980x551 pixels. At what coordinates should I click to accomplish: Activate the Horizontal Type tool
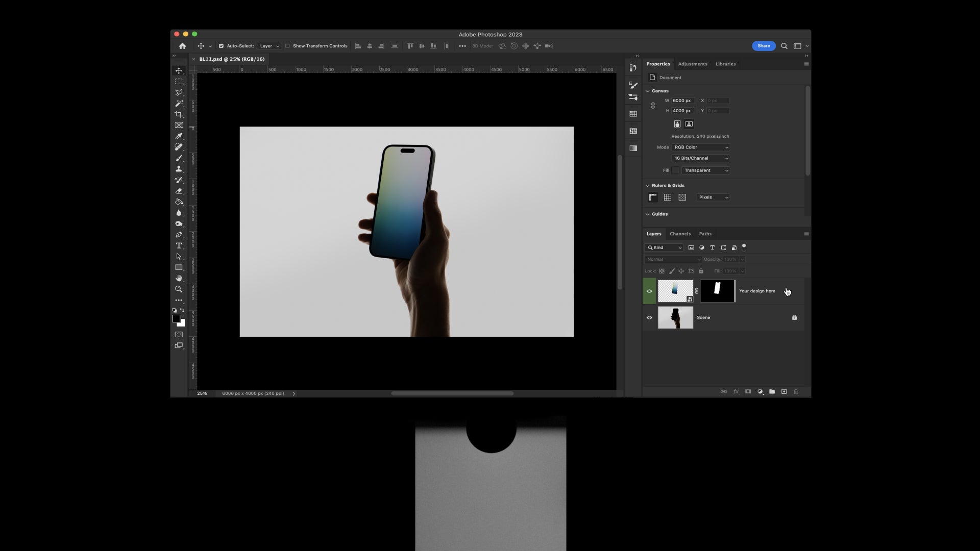pos(179,245)
